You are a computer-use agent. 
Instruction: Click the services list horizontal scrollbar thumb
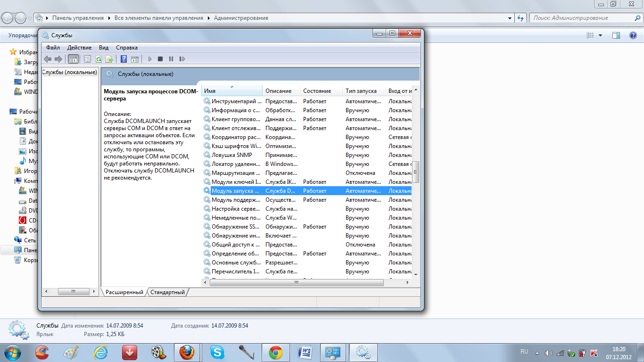297,282
